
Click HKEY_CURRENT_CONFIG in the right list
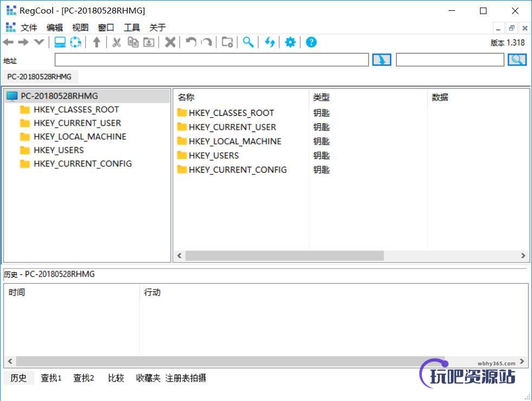[x=238, y=170]
